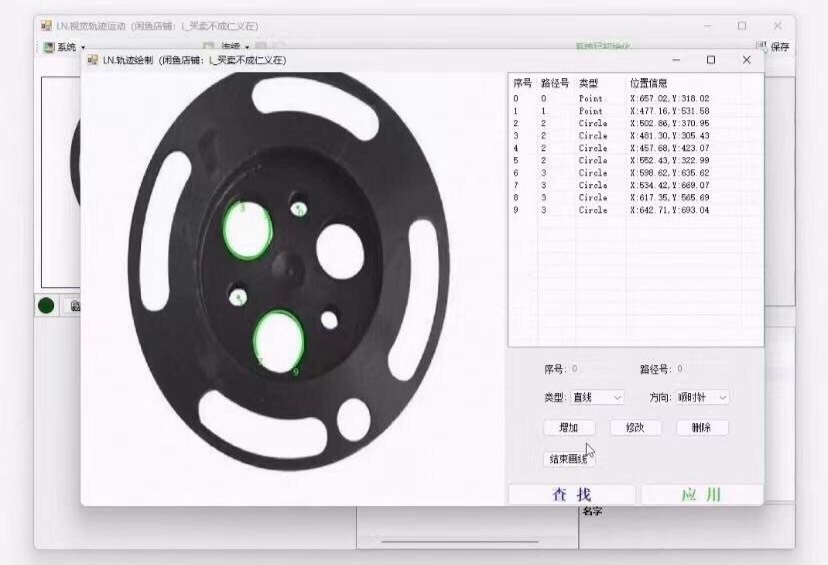This screenshot has width=828, height=565.
Task: Click the 增加 button
Action: pos(569,427)
